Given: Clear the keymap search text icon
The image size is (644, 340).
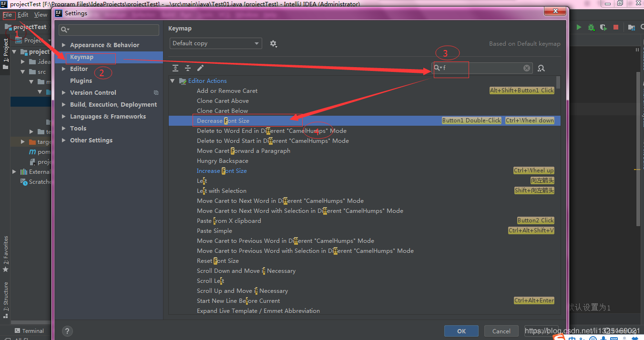Looking at the screenshot, I should (527, 68).
